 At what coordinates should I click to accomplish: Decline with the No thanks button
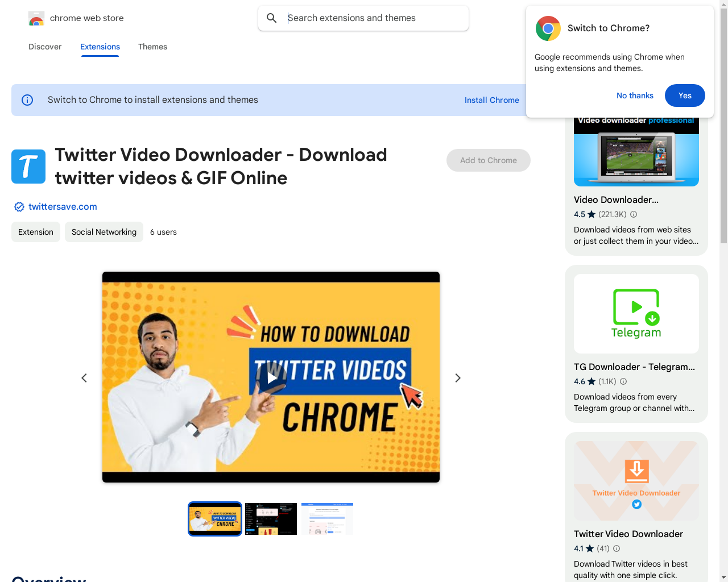[x=635, y=95]
